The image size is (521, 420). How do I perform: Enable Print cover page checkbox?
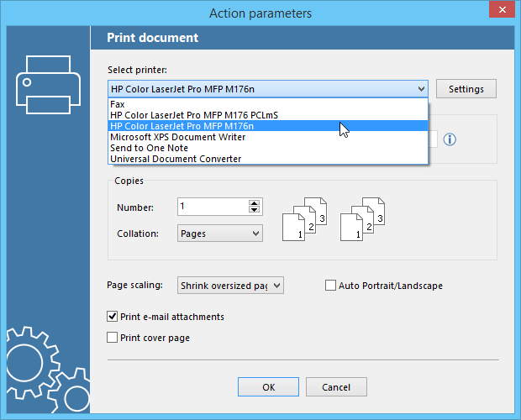(x=112, y=338)
